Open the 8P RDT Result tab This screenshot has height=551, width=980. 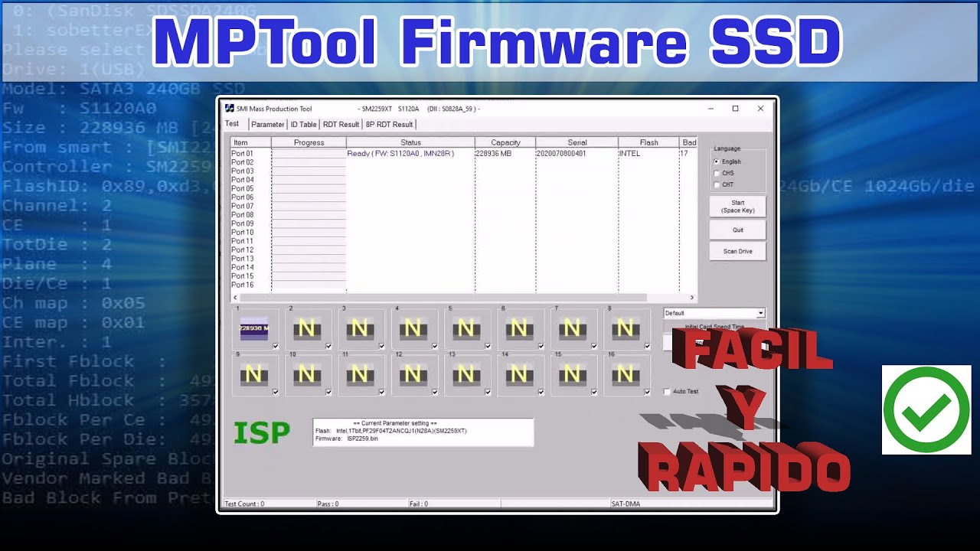tap(389, 124)
